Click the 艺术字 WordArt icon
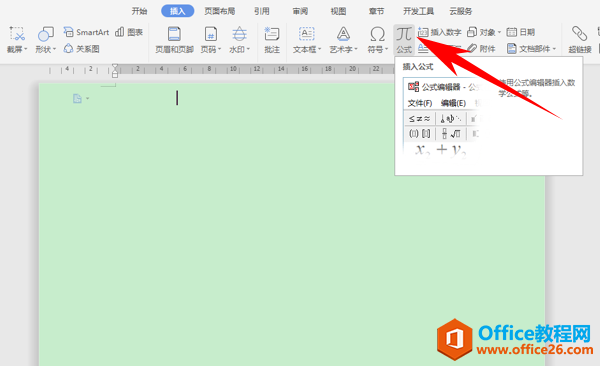 343,34
